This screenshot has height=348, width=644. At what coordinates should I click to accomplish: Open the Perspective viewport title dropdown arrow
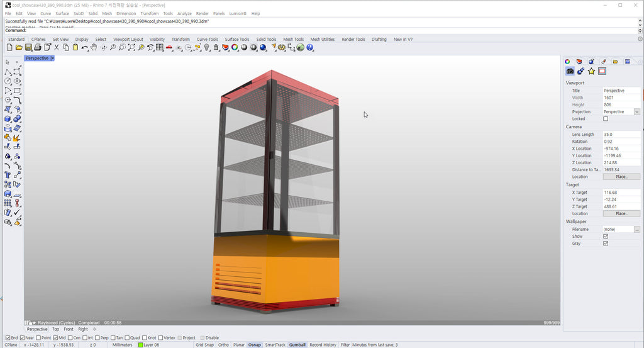53,59
